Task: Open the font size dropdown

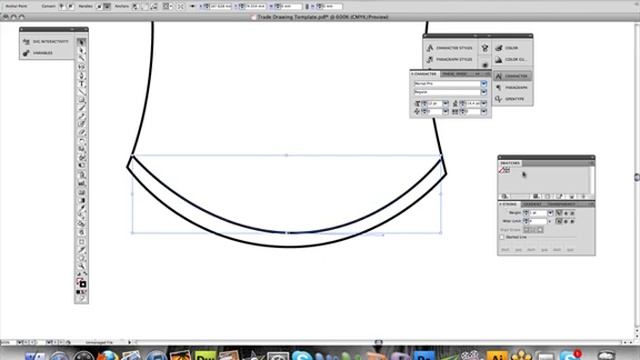Action: [x=445, y=103]
